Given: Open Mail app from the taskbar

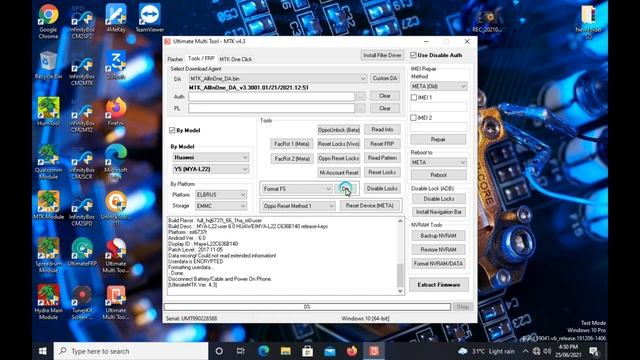Looking at the screenshot, I should click(330, 351).
